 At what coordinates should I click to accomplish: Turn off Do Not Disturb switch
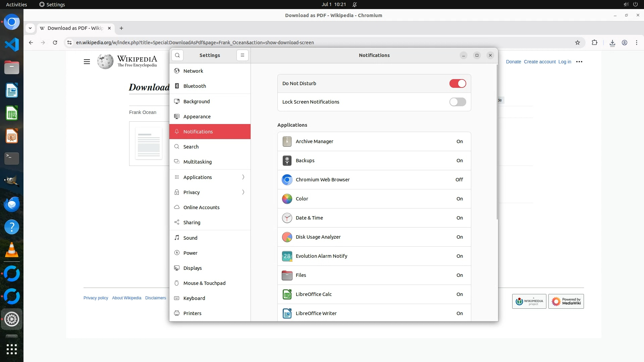click(x=458, y=83)
